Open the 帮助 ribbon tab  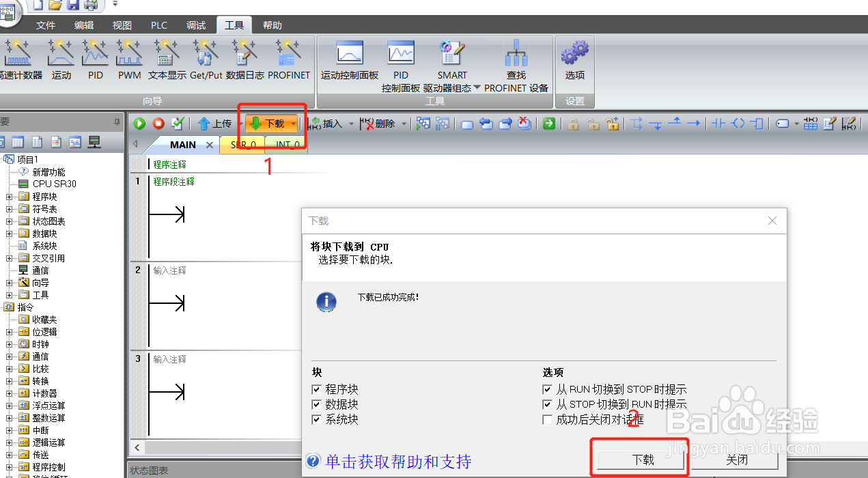point(272,25)
